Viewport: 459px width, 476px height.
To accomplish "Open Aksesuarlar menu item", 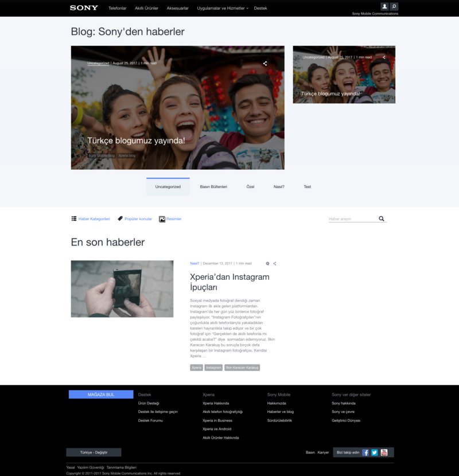I will point(177,8).
